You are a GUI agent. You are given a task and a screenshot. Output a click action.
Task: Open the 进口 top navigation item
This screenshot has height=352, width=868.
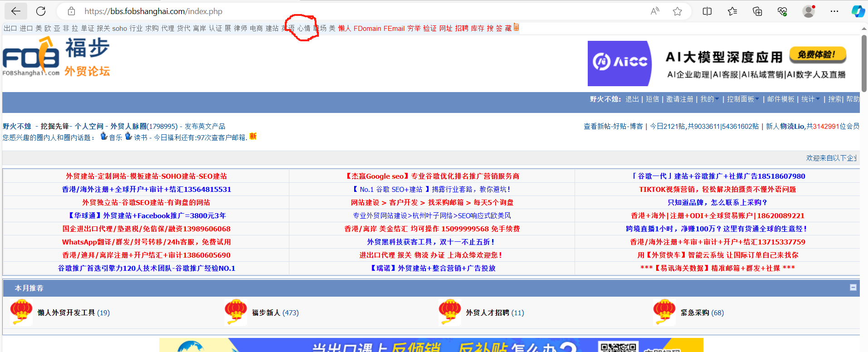click(26, 28)
